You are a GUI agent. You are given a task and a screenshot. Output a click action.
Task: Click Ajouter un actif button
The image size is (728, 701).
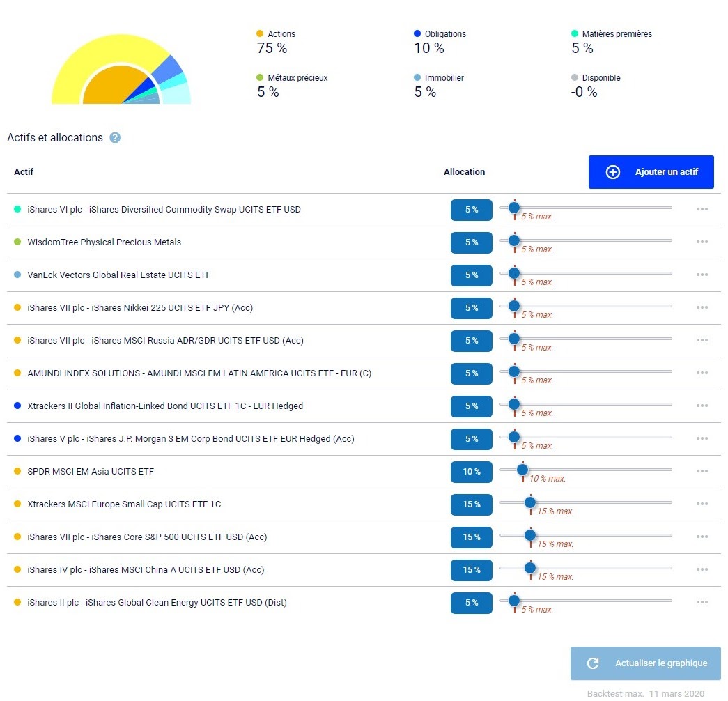[651, 172]
